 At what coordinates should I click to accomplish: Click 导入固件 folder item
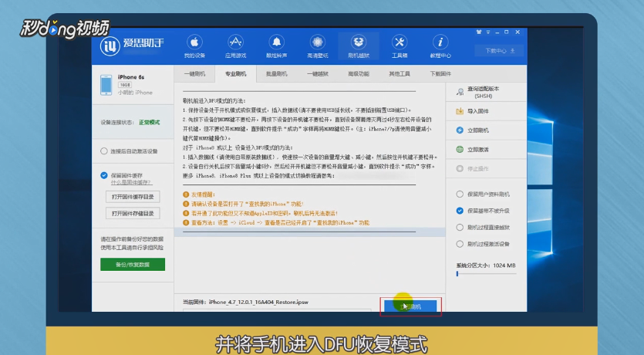[x=487, y=111]
